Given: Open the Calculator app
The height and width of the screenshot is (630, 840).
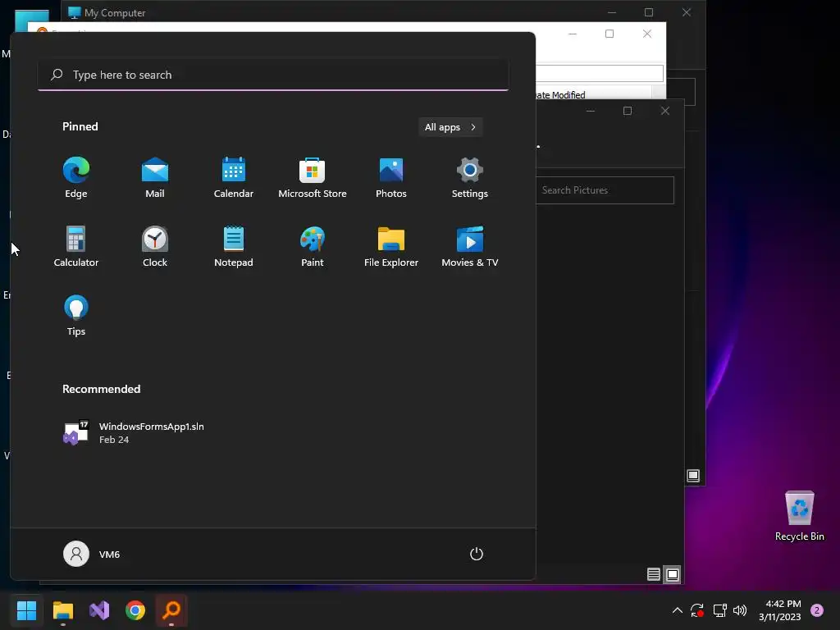Looking at the screenshot, I should click(76, 246).
